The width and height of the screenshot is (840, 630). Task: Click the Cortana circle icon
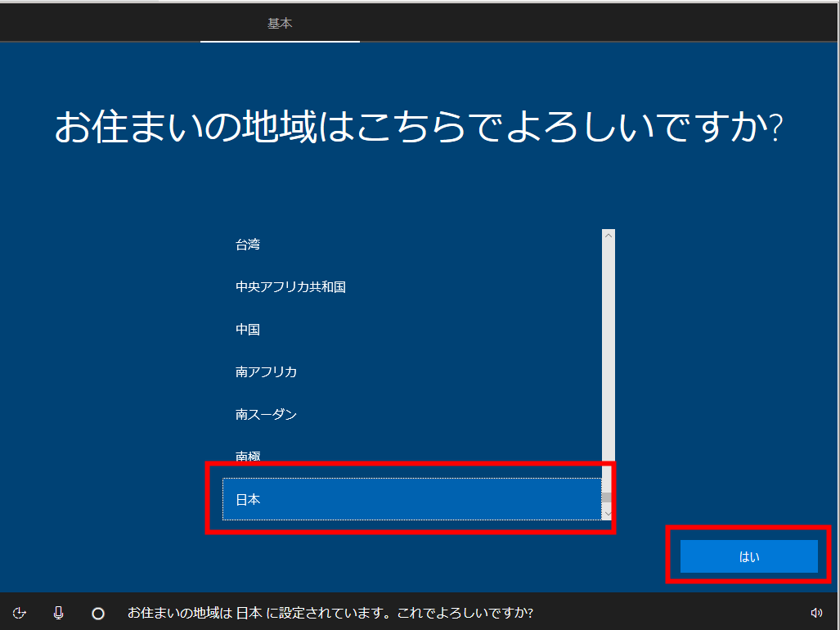coord(98,614)
